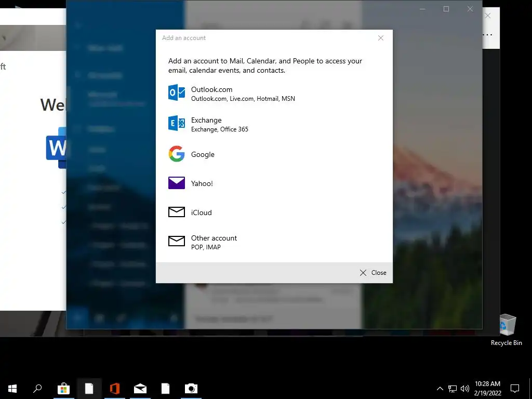Viewport: 532px width, 399px height.
Task: Dismiss Add an account dialog with X
Action: pyautogui.click(x=381, y=38)
